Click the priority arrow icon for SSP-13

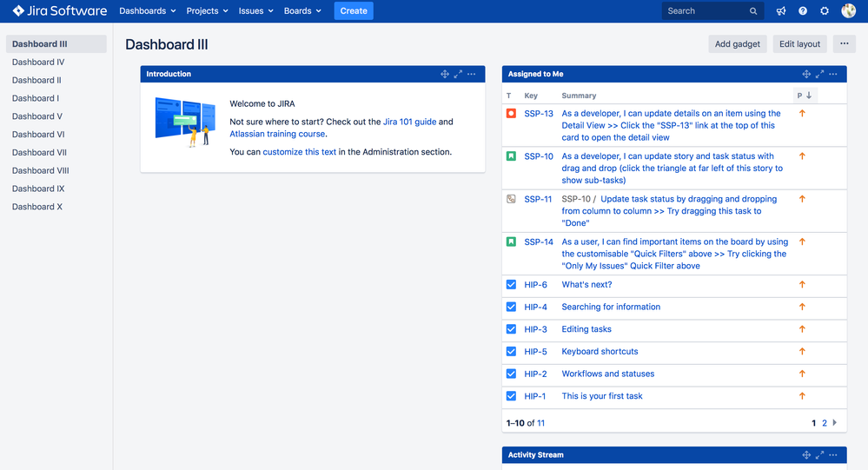[x=802, y=113]
